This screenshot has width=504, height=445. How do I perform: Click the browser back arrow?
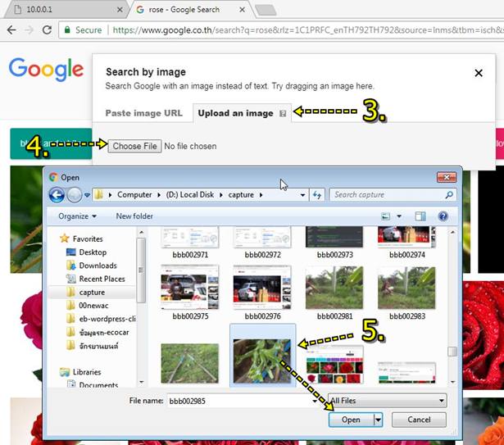pos(11,30)
